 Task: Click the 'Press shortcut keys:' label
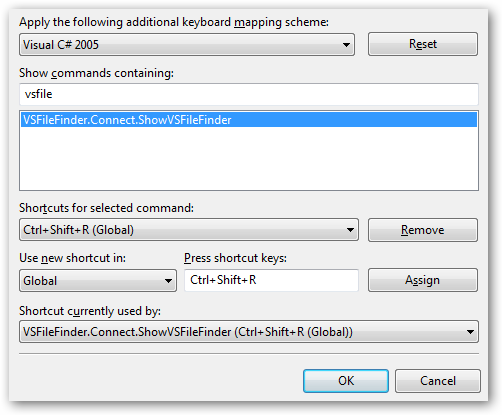point(235,258)
